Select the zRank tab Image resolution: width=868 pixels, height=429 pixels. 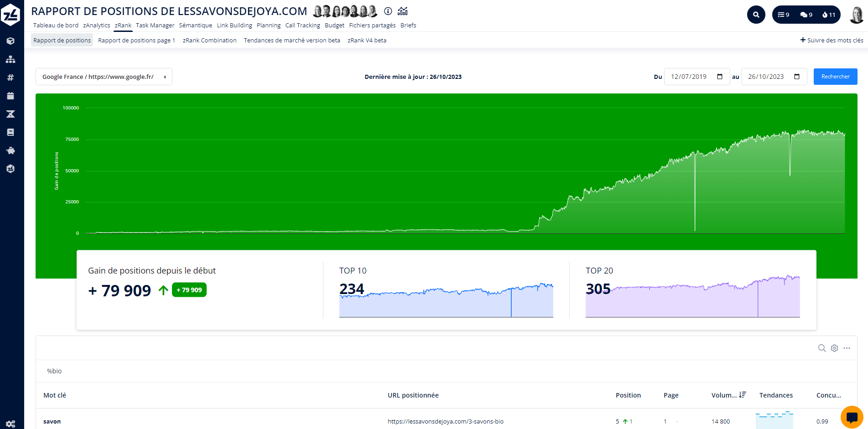coord(123,26)
